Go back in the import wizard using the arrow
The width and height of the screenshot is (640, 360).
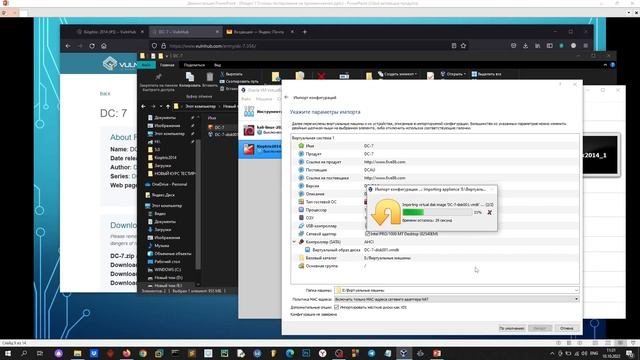(x=286, y=97)
